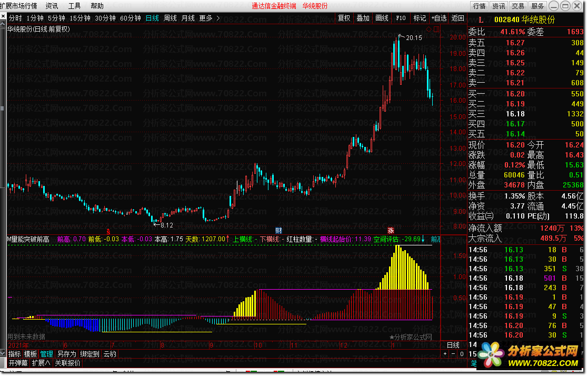Select 周线 weekly period tab

click(170, 18)
